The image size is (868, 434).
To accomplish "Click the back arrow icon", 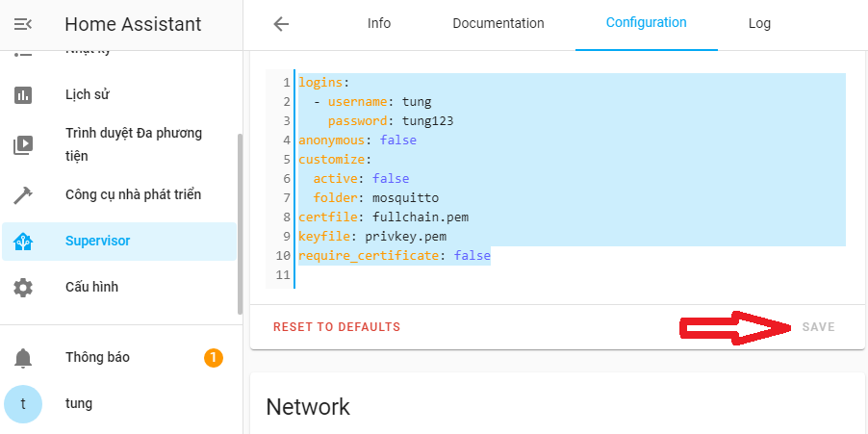I will (x=281, y=24).
